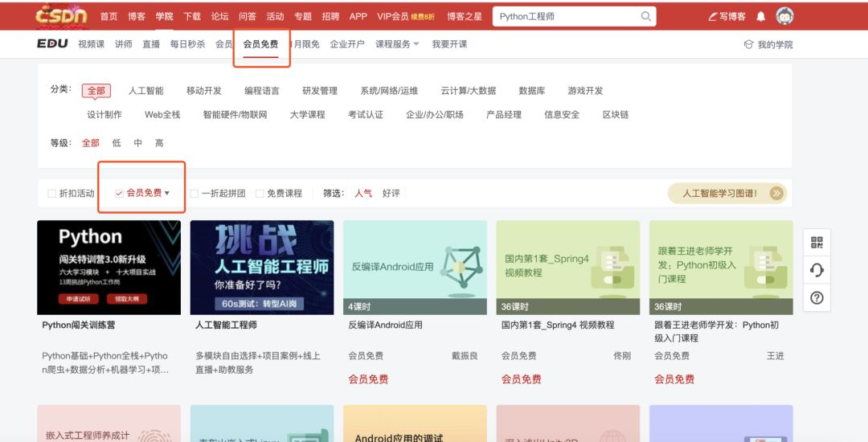This screenshot has width=868, height=442.
Task: Click the search magnifier icon
Action: [646, 17]
